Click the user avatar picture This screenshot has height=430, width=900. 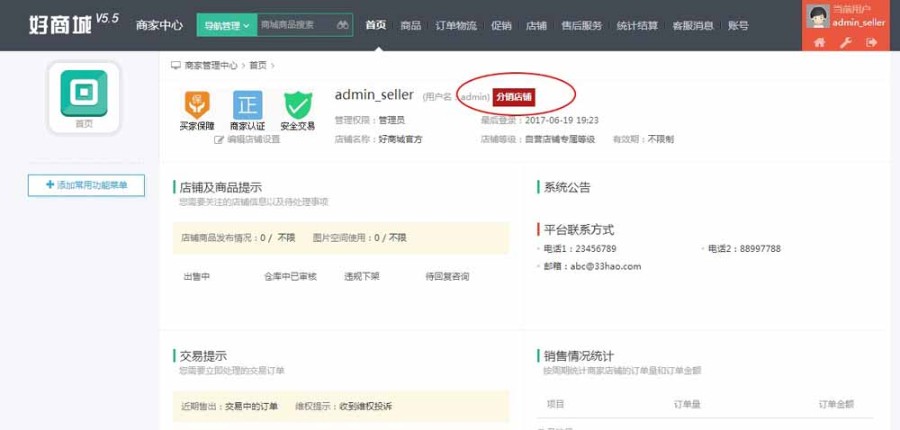(817, 16)
